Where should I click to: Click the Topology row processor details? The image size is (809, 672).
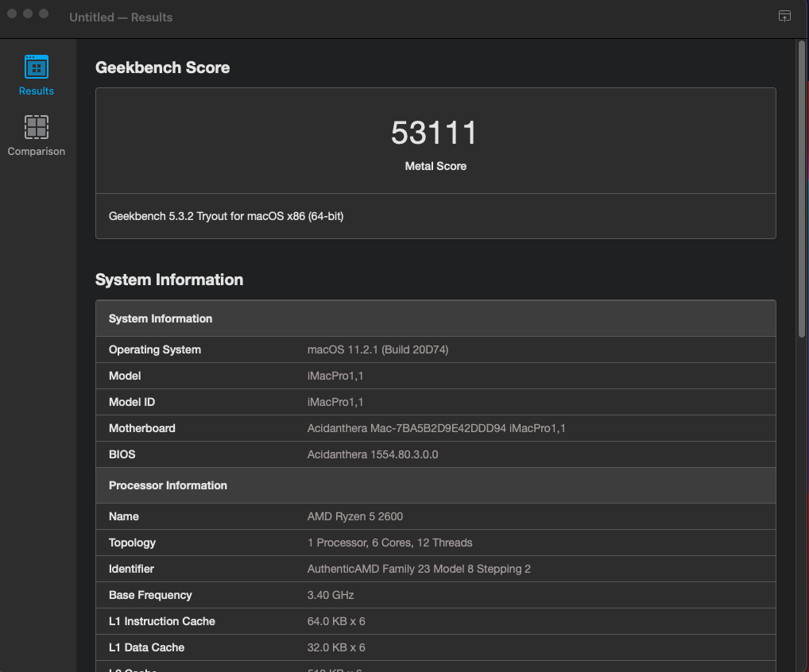click(x=389, y=543)
